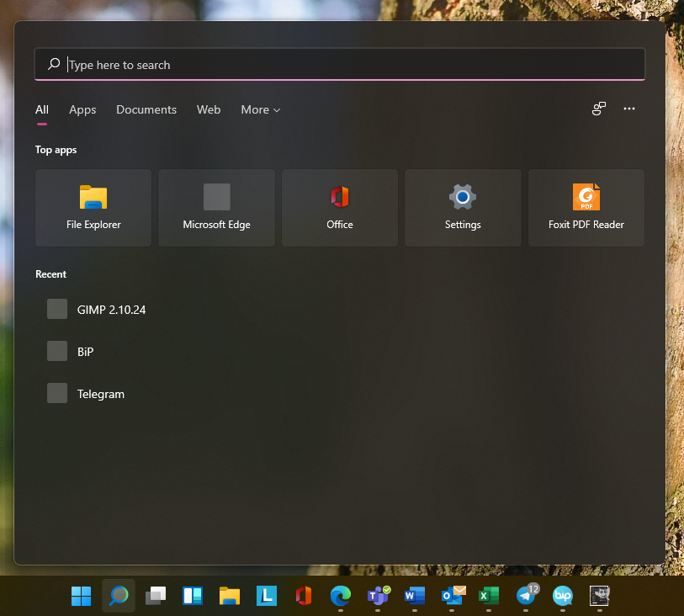684x616 pixels.
Task: Open Task View from the taskbar
Action: pyautogui.click(x=156, y=596)
